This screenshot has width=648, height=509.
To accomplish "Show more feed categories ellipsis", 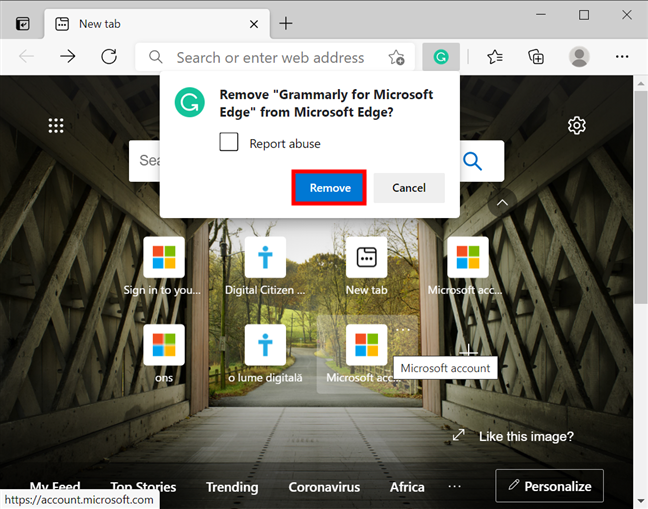I will (455, 486).
